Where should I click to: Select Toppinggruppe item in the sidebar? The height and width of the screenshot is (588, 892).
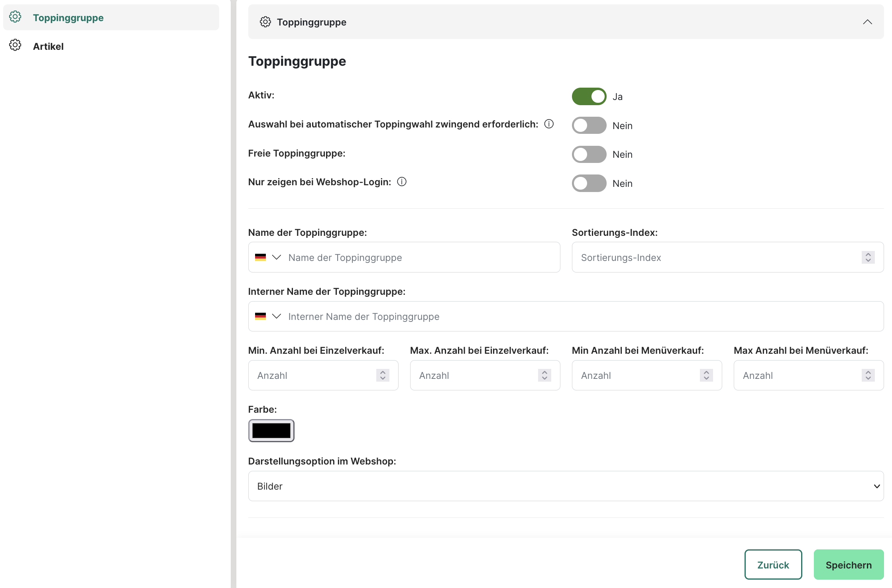68,18
